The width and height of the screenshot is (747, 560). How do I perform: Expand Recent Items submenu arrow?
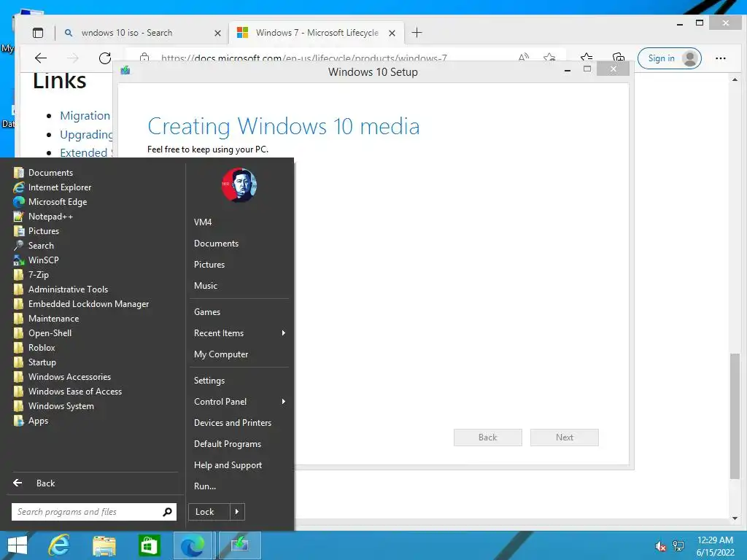pyautogui.click(x=284, y=333)
